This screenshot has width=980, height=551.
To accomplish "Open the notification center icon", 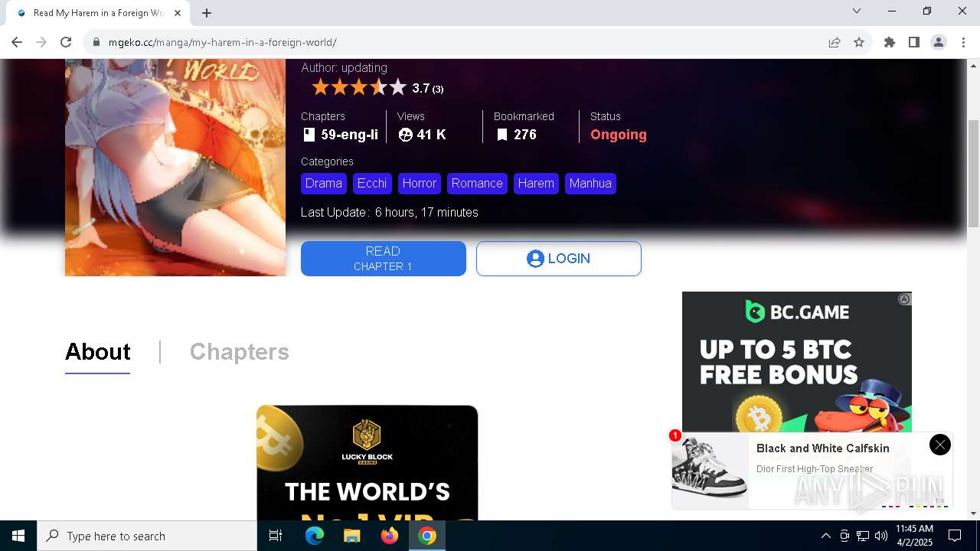I will point(955,536).
